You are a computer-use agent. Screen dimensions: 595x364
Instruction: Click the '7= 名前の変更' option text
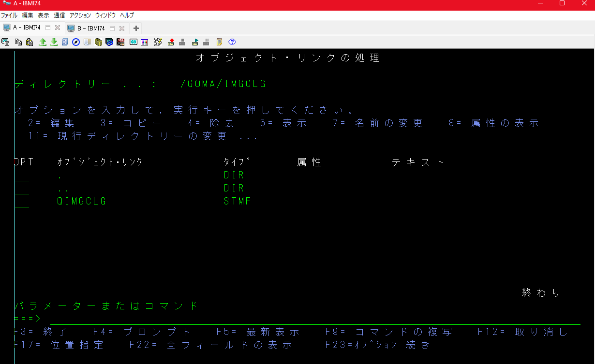pos(378,123)
